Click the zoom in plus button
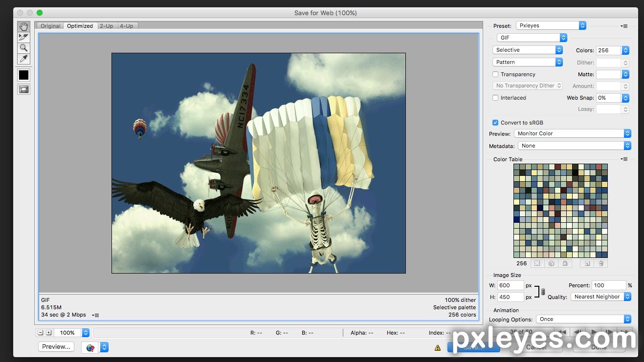The image size is (644, 362). (x=48, y=333)
